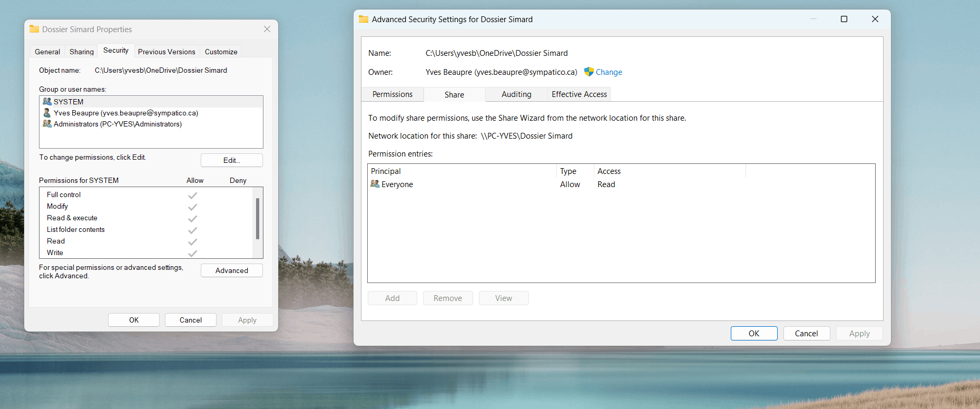Select the Share tab in Advanced Security
The height and width of the screenshot is (409, 980).
coord(454,95)
